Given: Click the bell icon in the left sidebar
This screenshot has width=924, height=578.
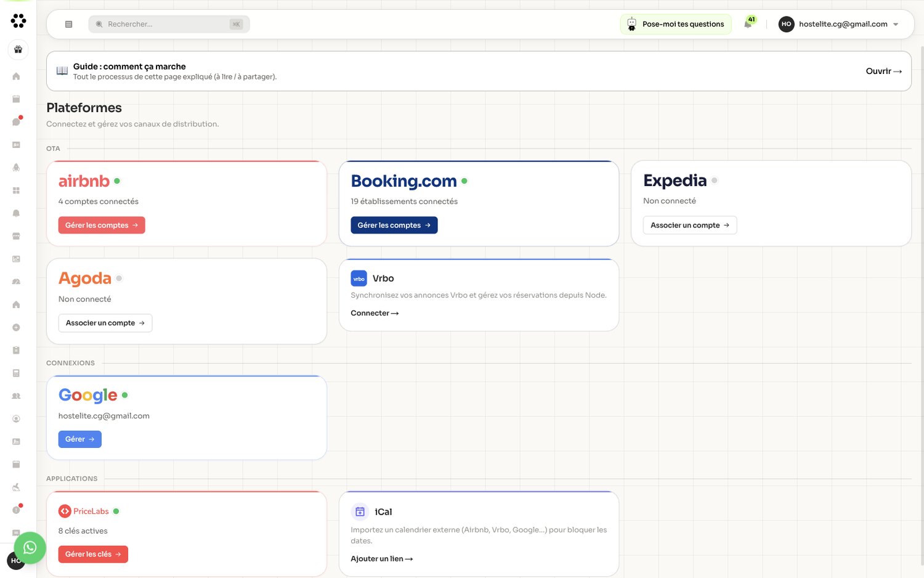Looking at the screenshot, I should [x=16, y=213].
